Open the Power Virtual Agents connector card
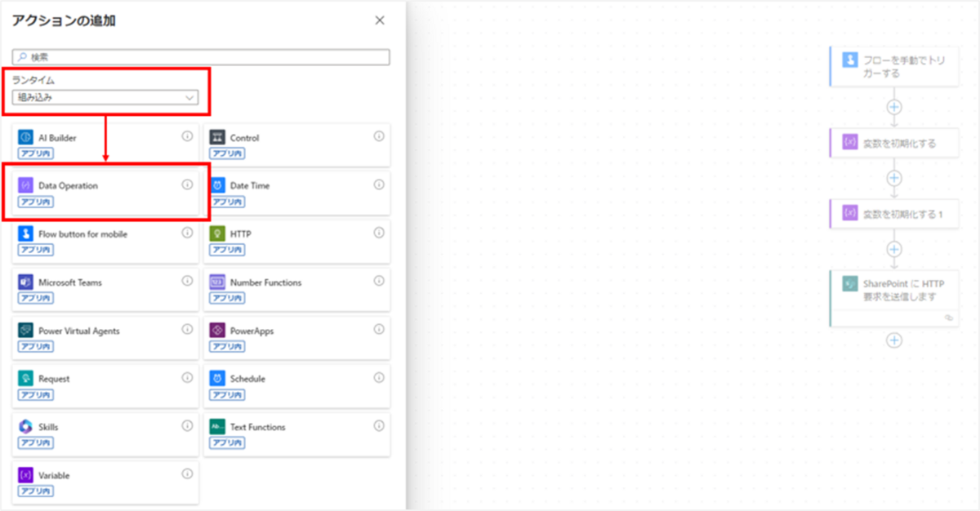 105,338
